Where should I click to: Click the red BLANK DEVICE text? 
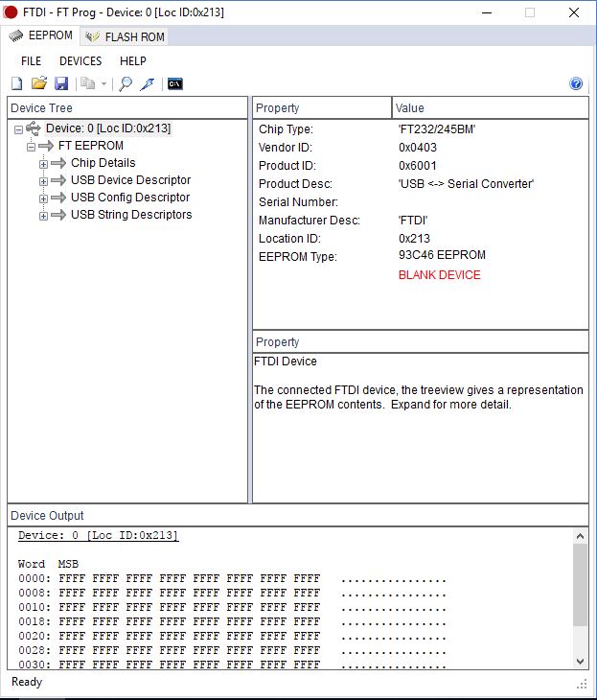pos(440,275)
